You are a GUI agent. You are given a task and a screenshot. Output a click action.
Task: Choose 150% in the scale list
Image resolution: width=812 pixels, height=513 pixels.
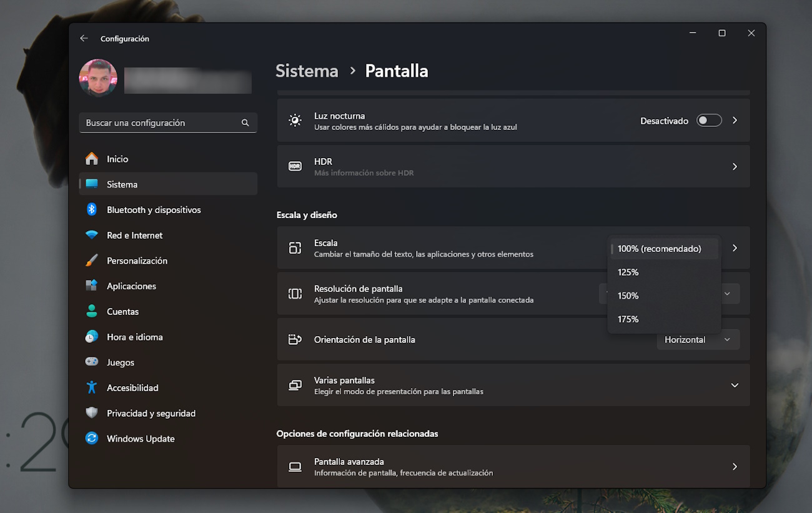click(x=664, y=296)
